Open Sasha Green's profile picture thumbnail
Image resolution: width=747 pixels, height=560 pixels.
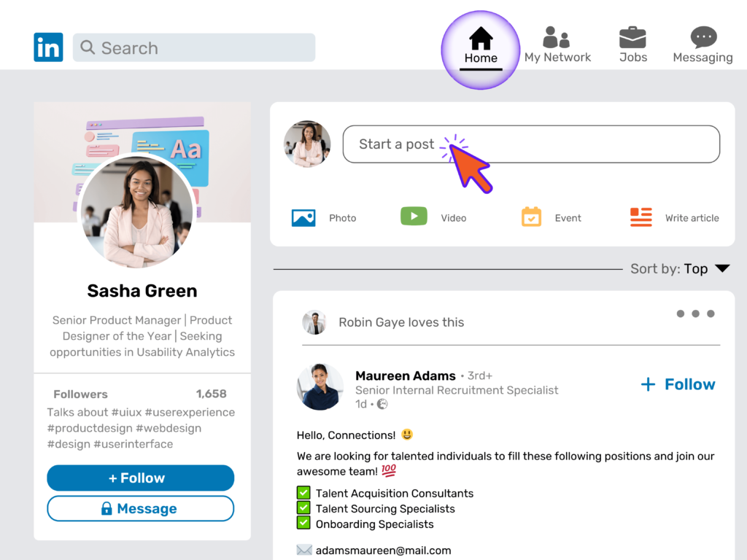(x=306, y=144)
